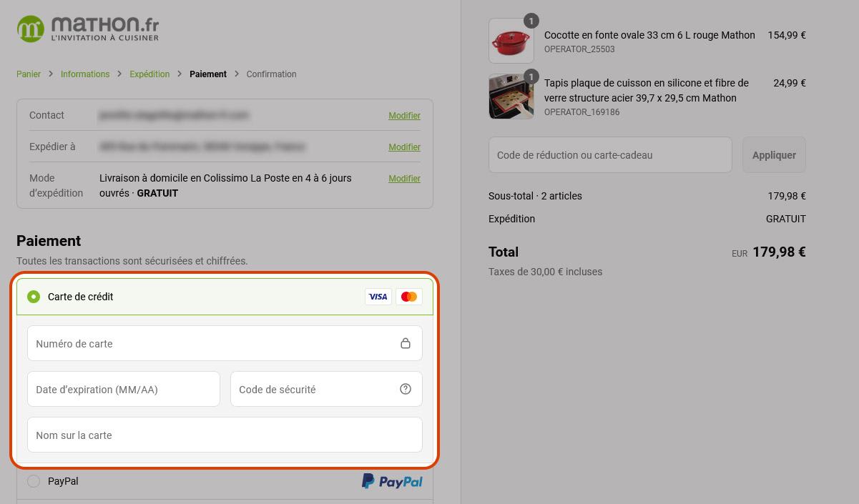Click the Colissimo La Poste delivery text
Image resolution: width=859 pixels, height=504 pixels.
coord(225,185)
